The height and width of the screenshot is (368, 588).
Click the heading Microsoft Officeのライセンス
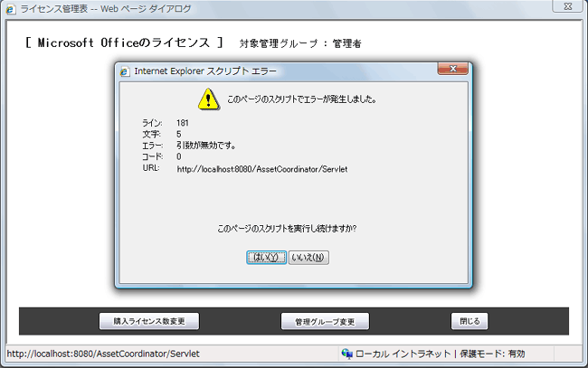[x=123, y=42]
